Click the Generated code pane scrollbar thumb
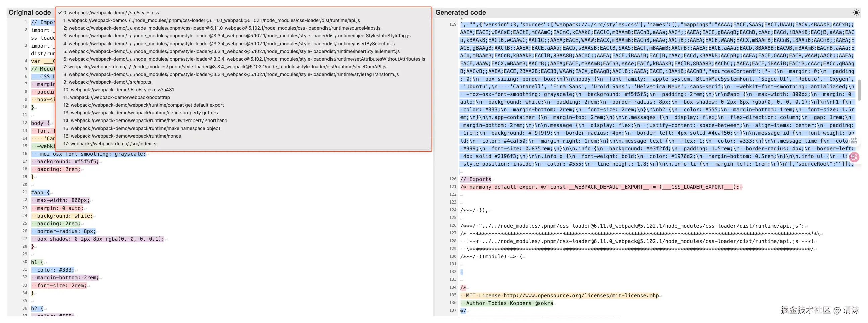 859,90
